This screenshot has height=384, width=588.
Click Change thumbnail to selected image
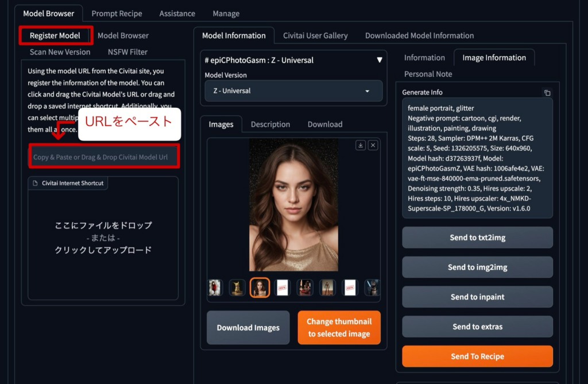(x=339, y=328)
